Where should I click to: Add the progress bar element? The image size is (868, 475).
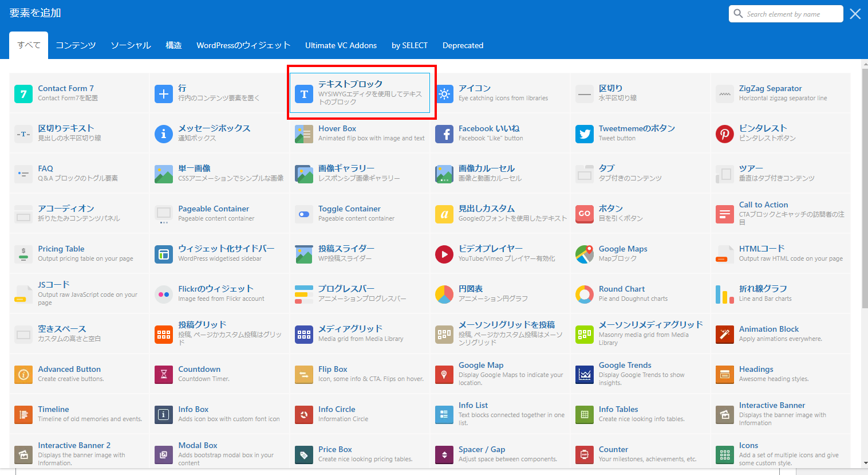click(346, 289)
